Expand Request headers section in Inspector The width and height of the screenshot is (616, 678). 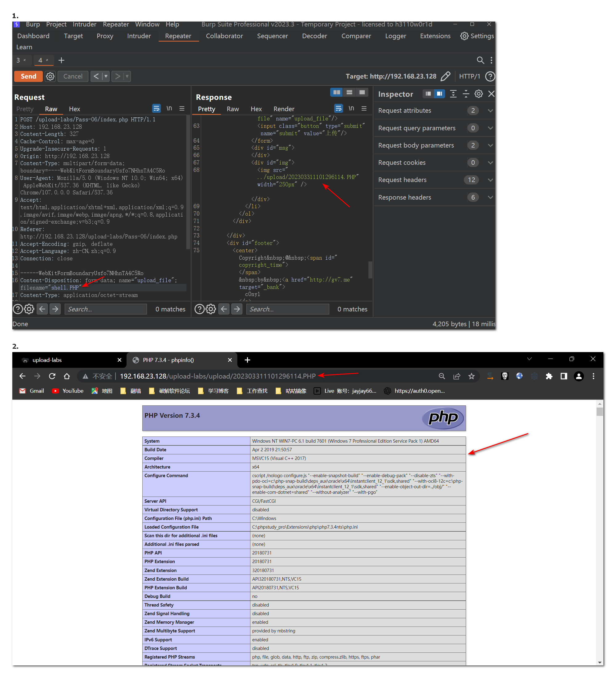pos(490,180)
